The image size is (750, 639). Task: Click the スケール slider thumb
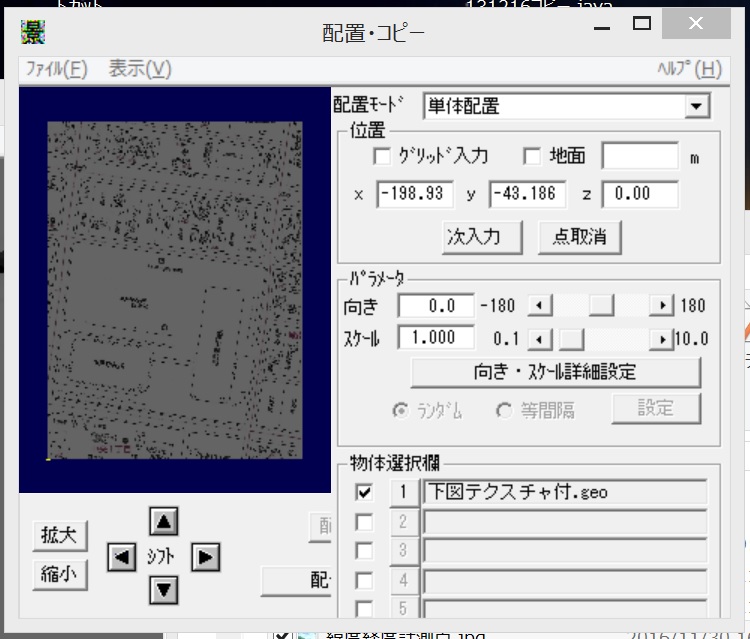(572, 339)
